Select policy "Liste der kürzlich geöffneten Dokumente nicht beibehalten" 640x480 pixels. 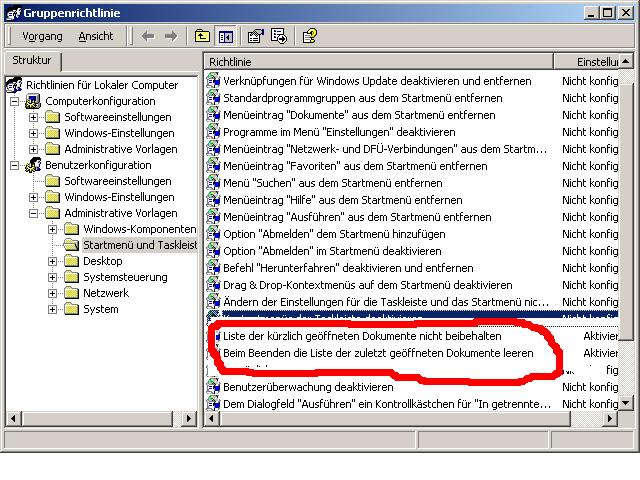pyautogui.click(x=362, y=336)
